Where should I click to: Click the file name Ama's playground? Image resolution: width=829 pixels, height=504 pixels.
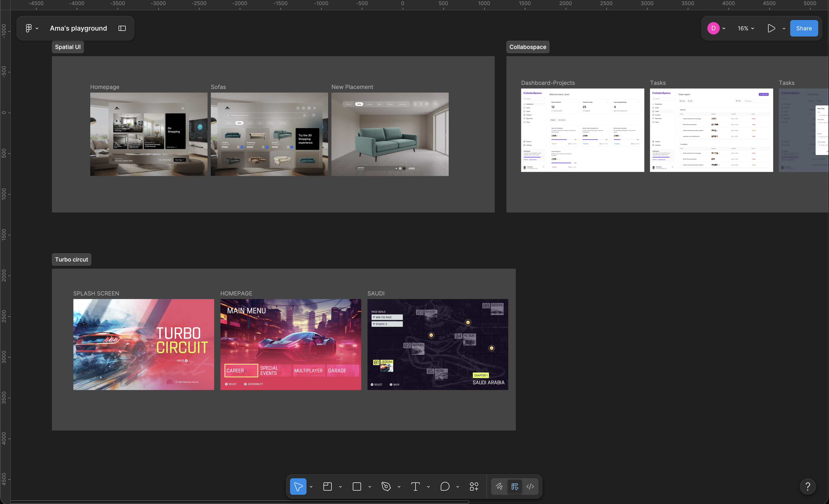click(78, 28)
